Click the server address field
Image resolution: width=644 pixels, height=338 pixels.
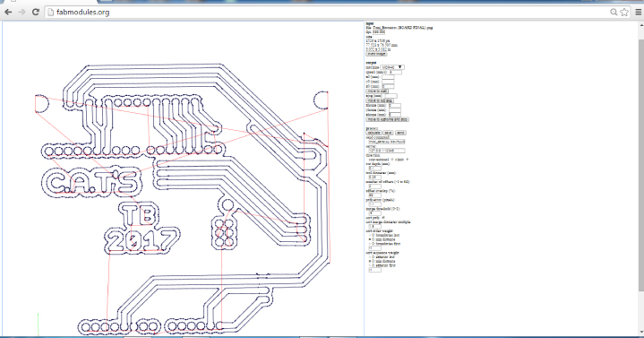coord(387,151)
